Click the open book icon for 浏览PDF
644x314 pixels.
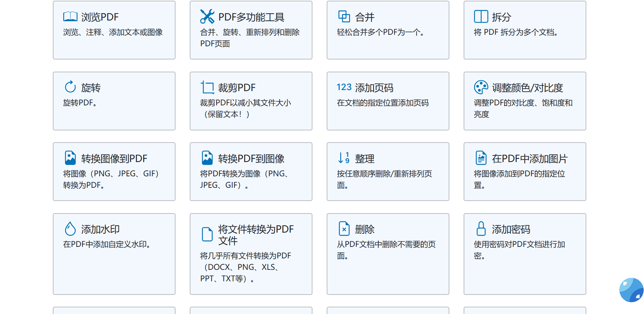coord(70,17)
